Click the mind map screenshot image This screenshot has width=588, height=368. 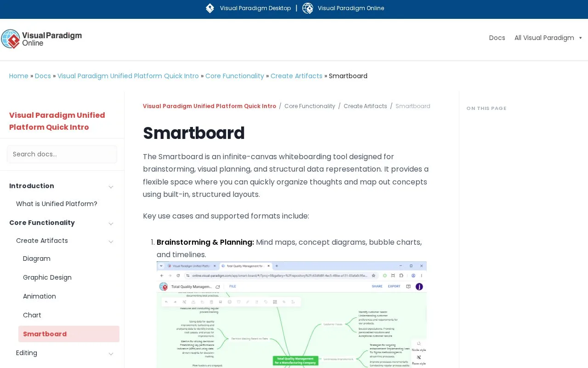(x=292, y=315)
